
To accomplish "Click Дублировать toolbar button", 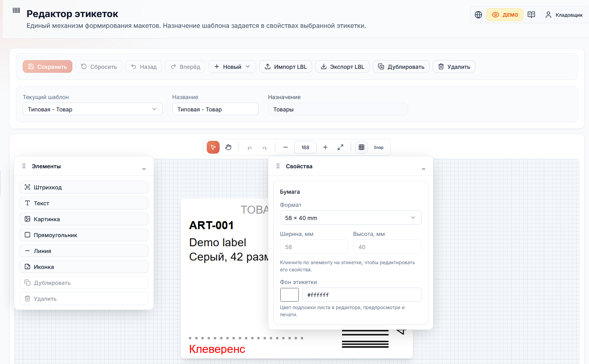I will click(x=401, y=66).
